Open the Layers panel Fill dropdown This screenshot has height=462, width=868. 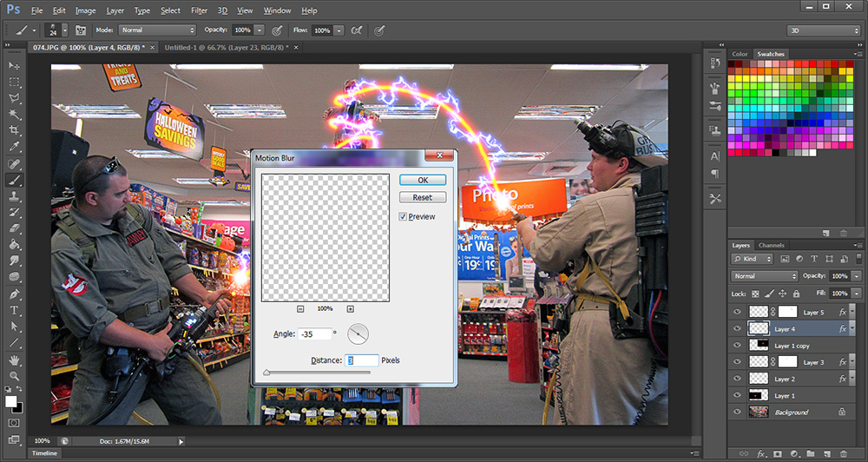(x=857, y=293)
